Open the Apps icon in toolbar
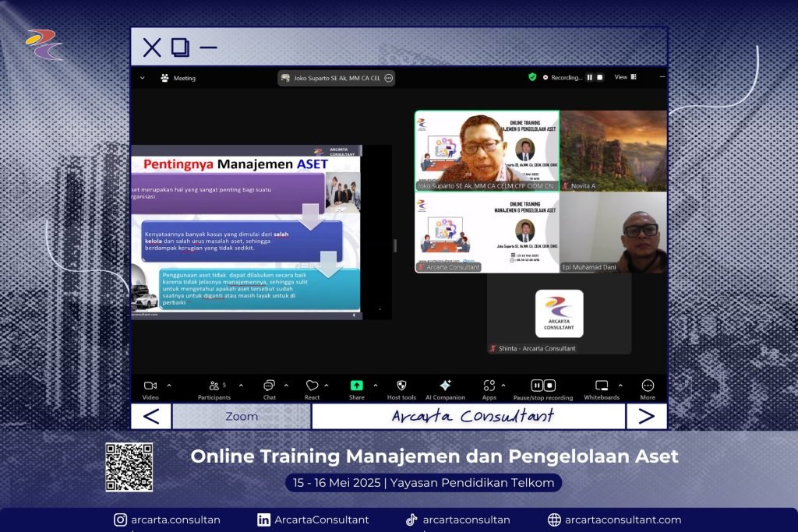Screen dimensions: 798x532 pos(489,389)
